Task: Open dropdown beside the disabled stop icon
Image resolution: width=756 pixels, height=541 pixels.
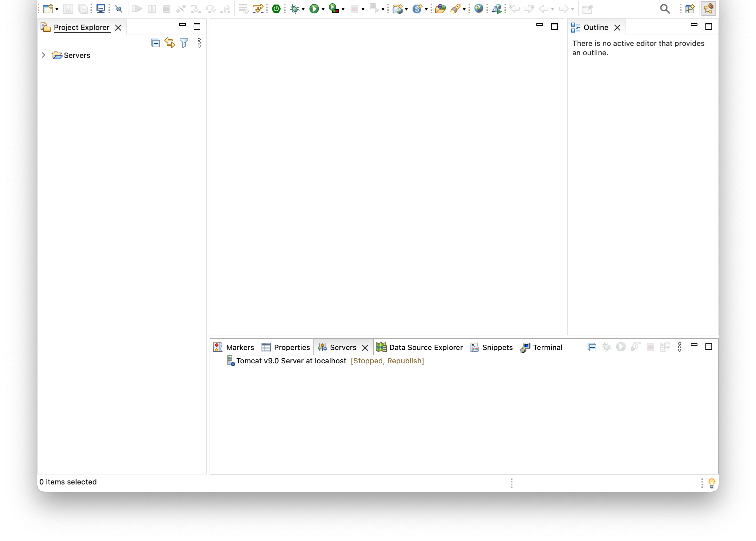Action: 363,9
